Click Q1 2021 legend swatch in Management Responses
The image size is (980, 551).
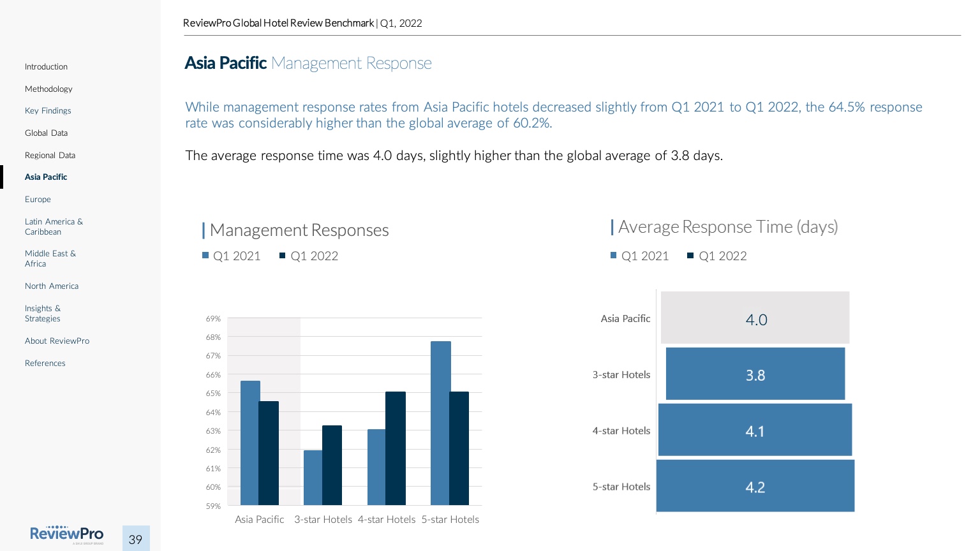(x=205, y=256)
